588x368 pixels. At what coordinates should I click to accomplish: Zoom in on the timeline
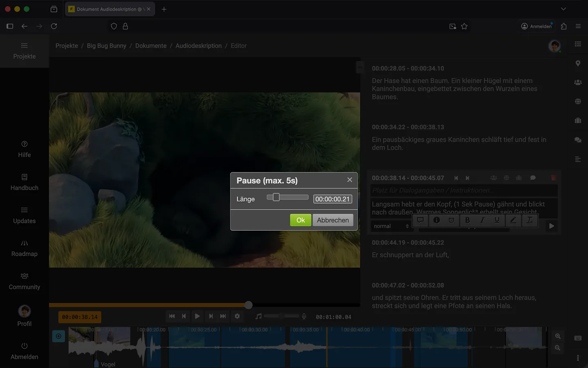(558, 336)
